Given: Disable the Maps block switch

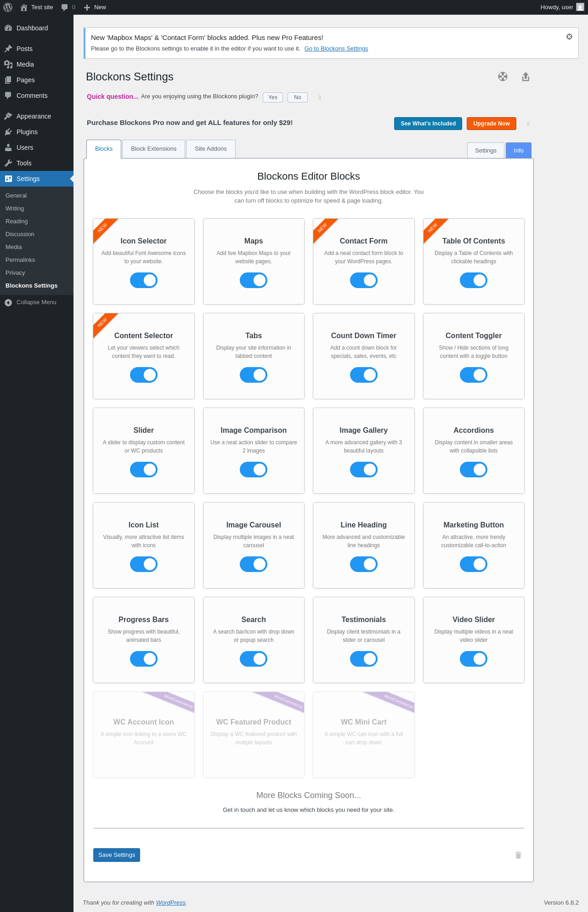Looking at the screenshot, I should click(254, 280).
